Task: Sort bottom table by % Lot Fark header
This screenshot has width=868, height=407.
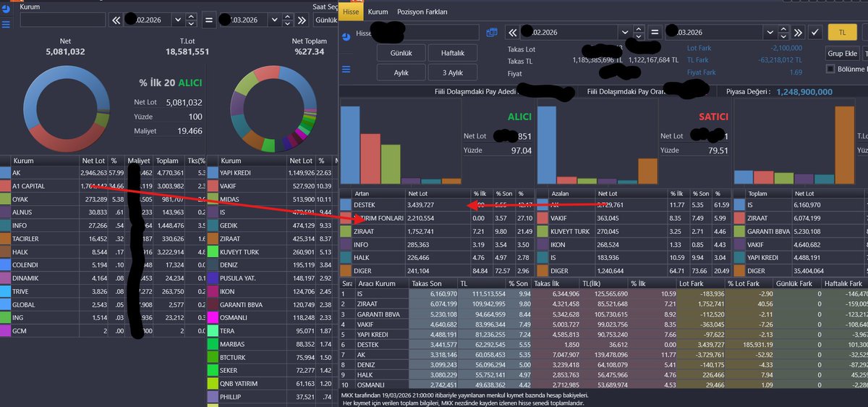Action: point(748,284)
